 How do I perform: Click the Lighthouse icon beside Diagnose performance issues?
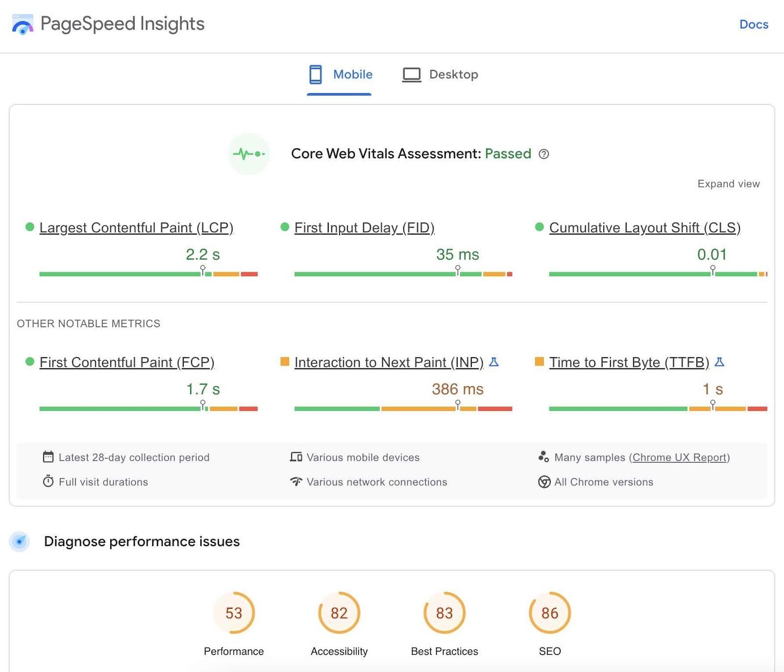click(x=19, y=541)
